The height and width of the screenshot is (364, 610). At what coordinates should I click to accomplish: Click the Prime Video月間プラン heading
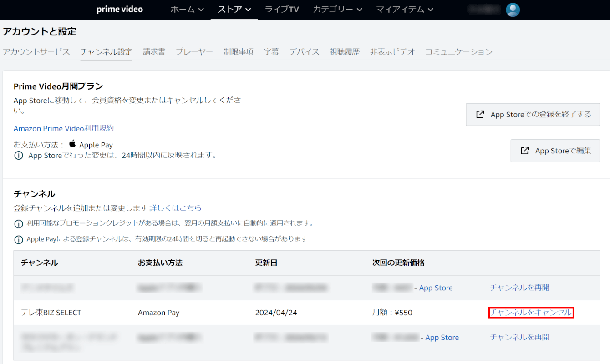tap(58, 86)
